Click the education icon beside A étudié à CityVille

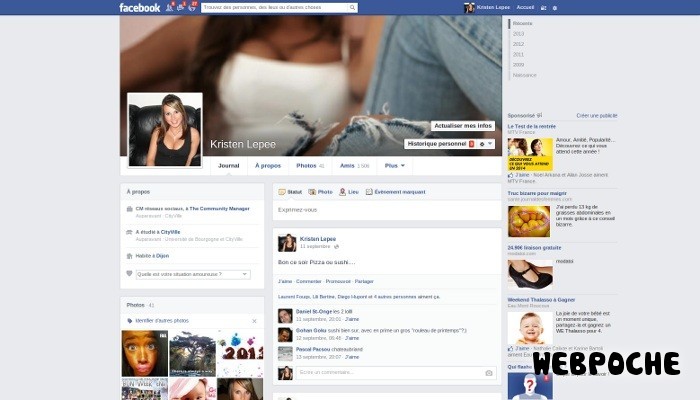129,232
